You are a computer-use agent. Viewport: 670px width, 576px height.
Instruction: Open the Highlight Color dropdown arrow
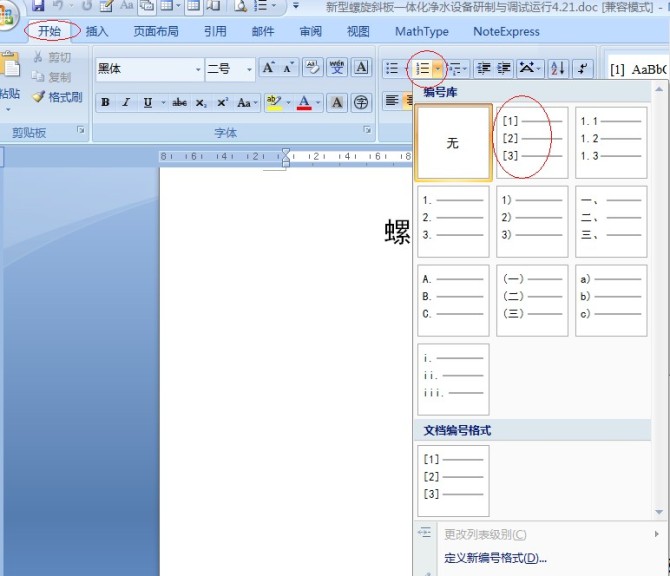288,103
